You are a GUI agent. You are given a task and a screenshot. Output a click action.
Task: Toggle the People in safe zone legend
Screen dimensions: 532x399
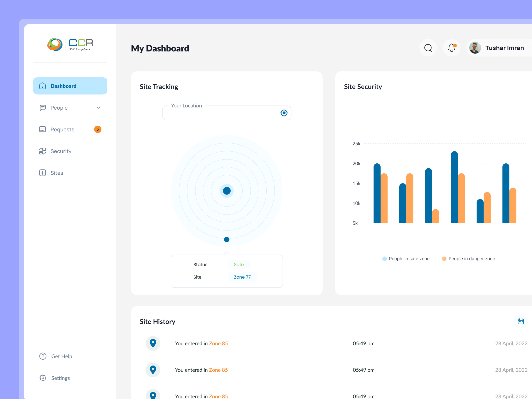pos(406,259)
